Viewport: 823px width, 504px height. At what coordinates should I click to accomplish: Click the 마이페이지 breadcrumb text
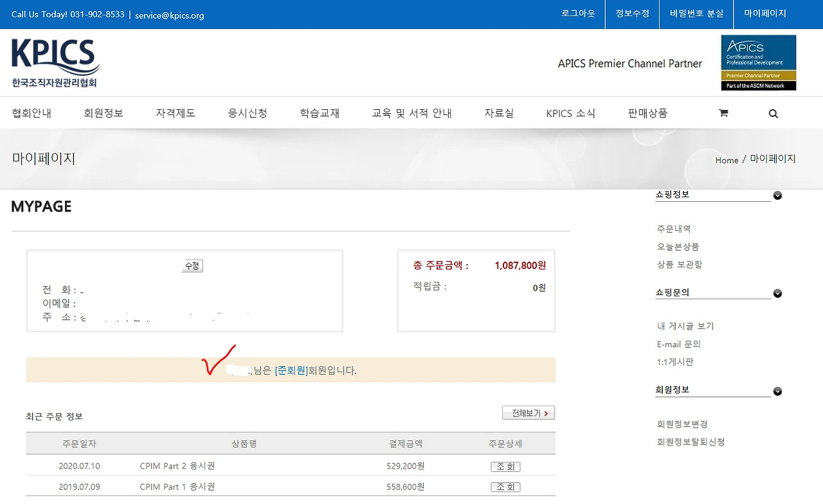773,159
